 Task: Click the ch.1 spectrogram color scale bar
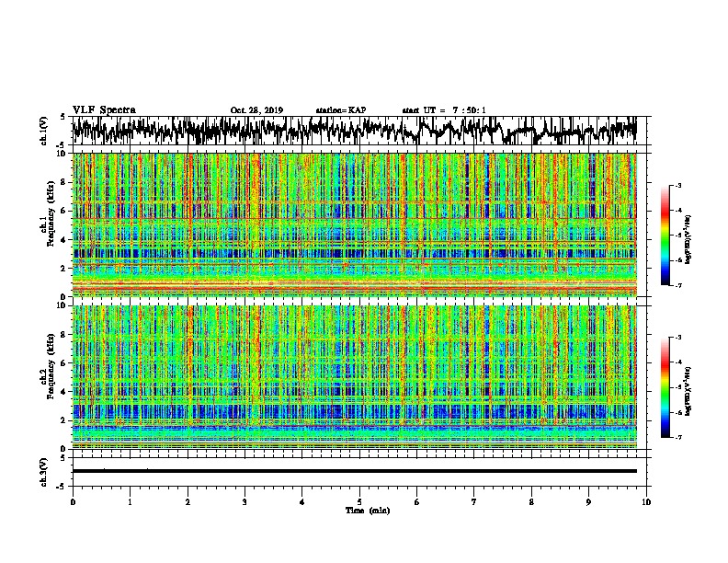point(665,236)
